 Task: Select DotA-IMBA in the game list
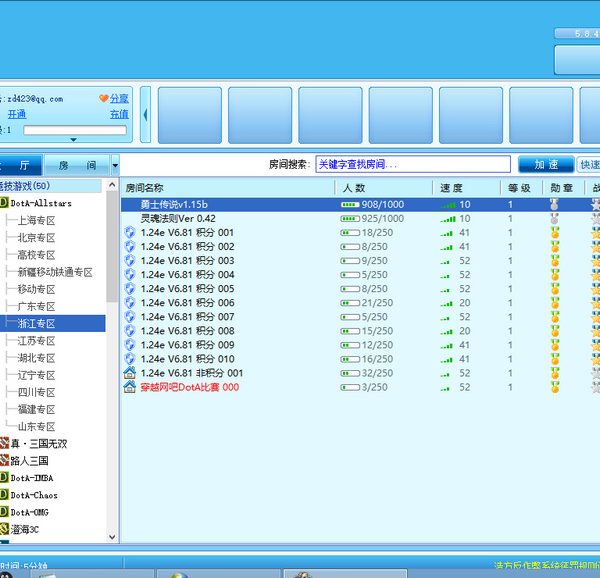tap(34, 477)
